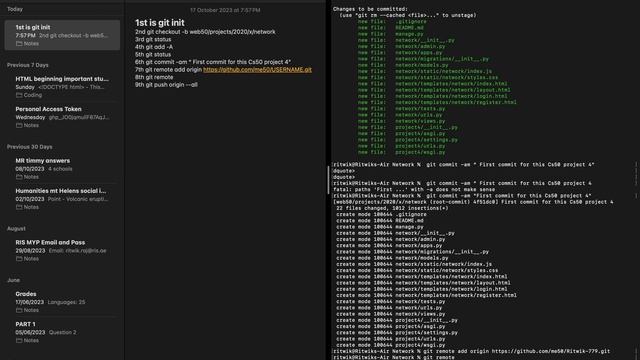Image resolution: width=640 pixels, height=360 pixels.
Task: Click date '08/10/2023' under MR timmy answers
Action: point(30,169)
